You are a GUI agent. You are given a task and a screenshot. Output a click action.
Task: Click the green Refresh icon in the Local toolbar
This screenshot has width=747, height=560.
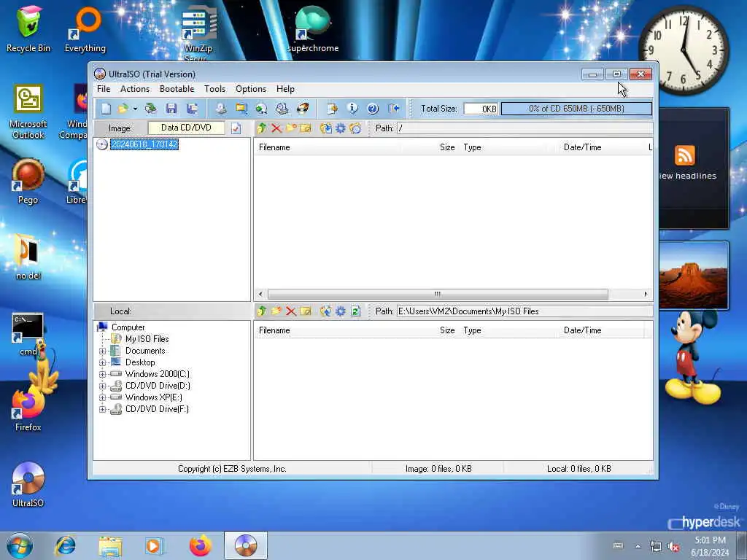(x=355, y=311)
